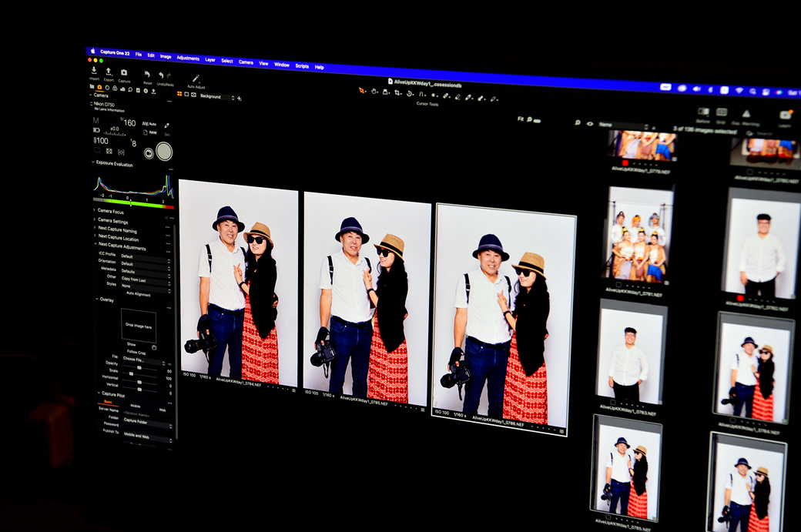Open the Adjustments menu
The image size is (801, 532).
[188, 58]
